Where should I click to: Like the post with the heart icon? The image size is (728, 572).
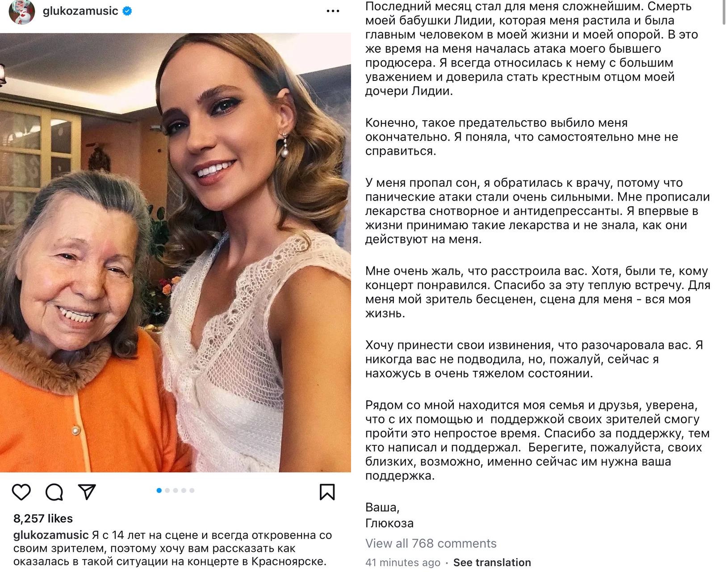click(21, 492)
